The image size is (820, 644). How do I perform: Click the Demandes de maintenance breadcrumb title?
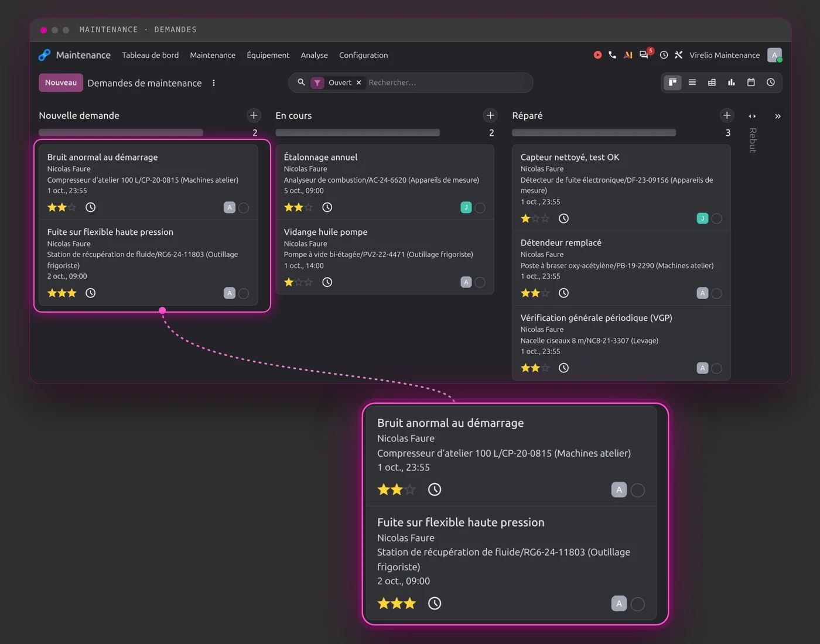coord(145,83)
